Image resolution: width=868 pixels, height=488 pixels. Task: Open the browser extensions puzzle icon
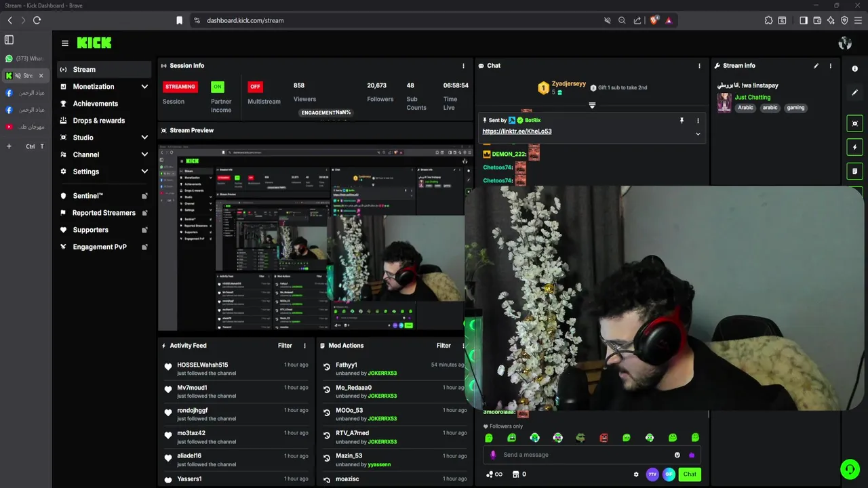768,20
